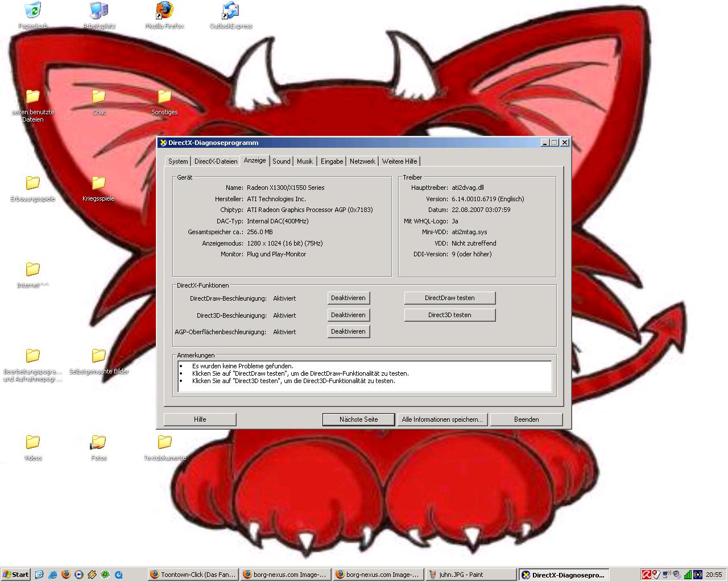The image size is (728, 582).
Task: Deactivate DirectDraw-Beschleunigung
Action: point(348,298)
